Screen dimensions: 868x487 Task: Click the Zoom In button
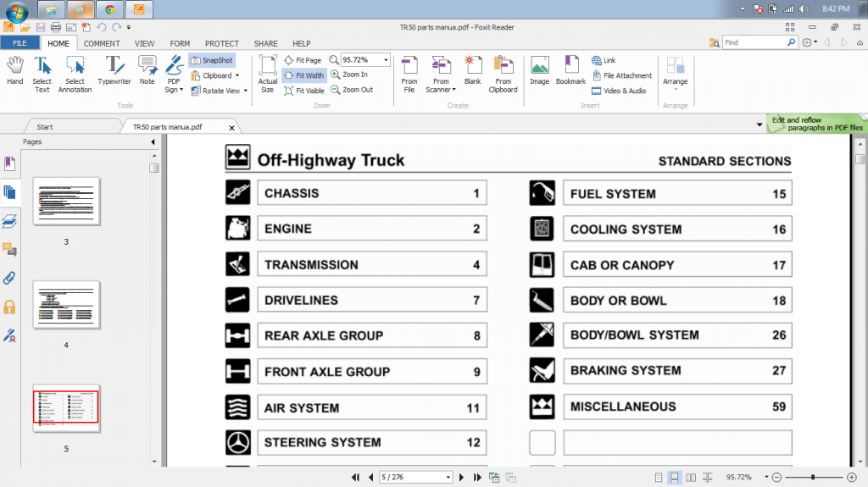click(348, 75)
